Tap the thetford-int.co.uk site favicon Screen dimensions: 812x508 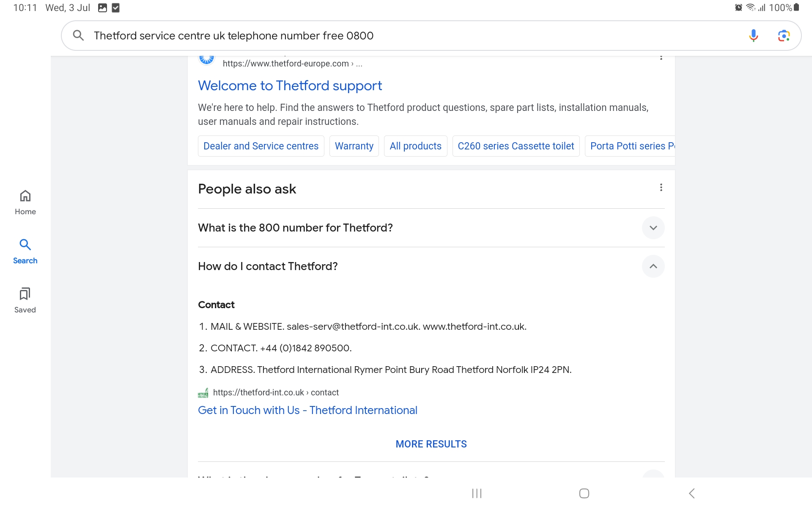point(203,392)
